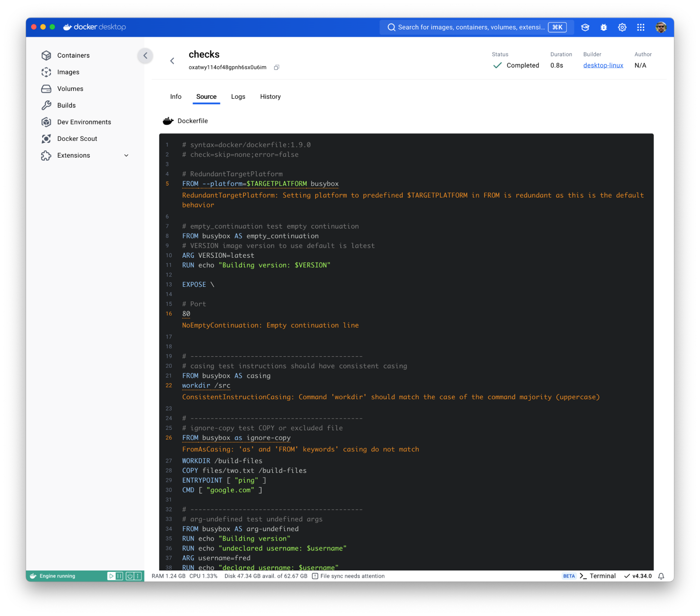This screenshot has width=700, height=616.
Task: Open the Terminal from the status bar
Action: pyautogui.click(x=603, y=575)
